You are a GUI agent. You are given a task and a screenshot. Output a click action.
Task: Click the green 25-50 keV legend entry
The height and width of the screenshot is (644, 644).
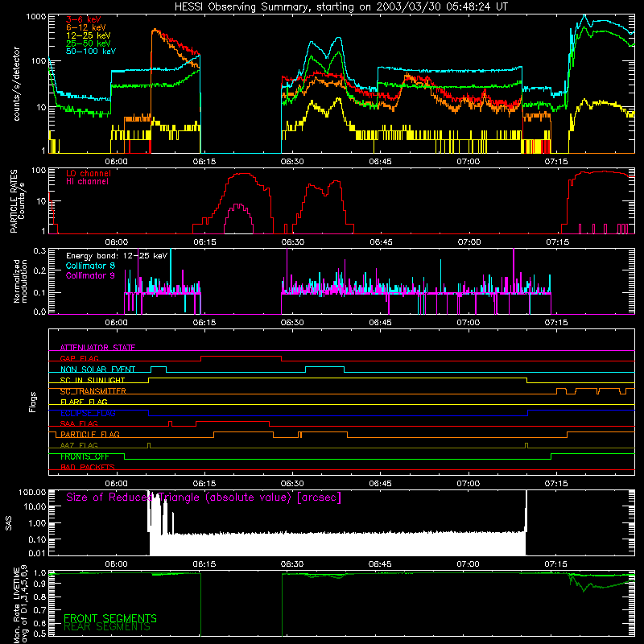(88, 43)
